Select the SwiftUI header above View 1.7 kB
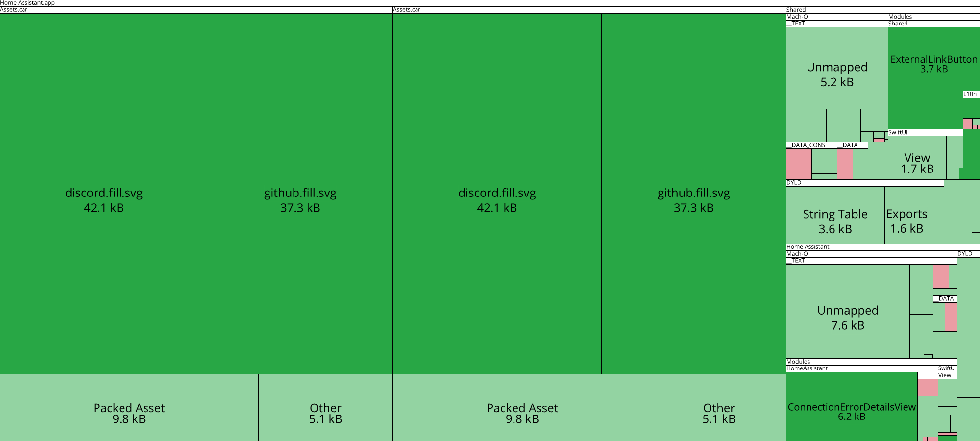The image size is (980, 441). click(x=926, y=132)
